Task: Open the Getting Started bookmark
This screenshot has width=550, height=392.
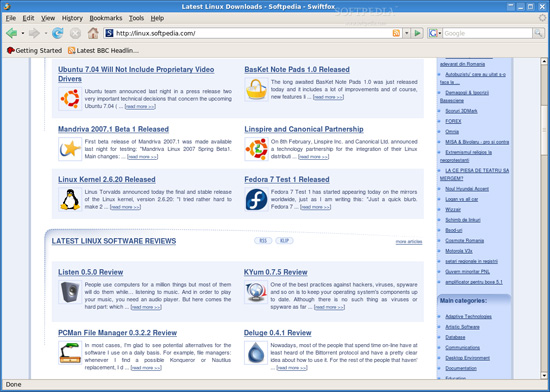Action: click(34, 50)
